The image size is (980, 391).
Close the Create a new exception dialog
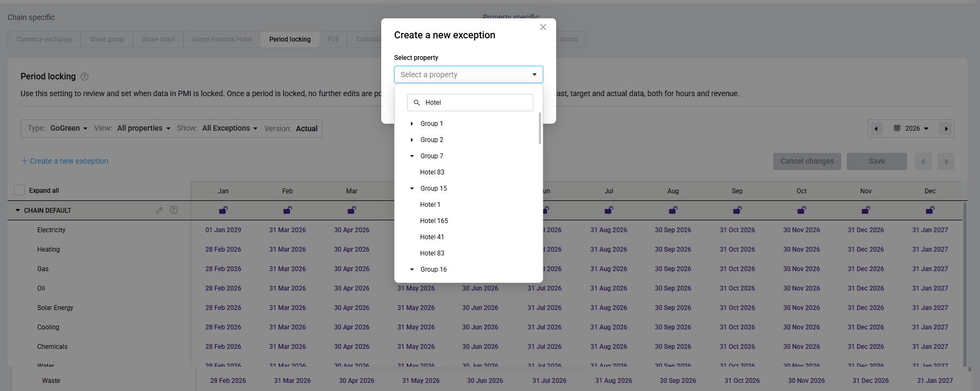click(543, 27)
